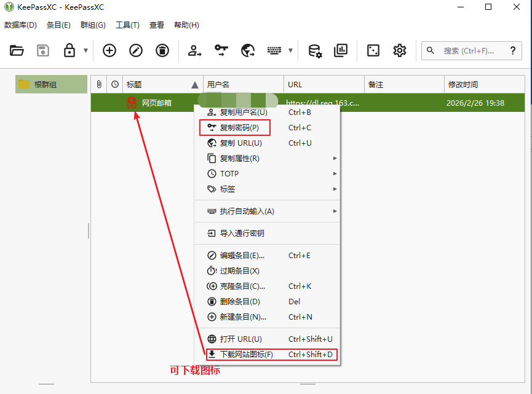Image resolution: width=532 pixels, height=394 pixels.
Task: Expand the 复制属性(R) submenu
Action: pyautogui.click(x=267, y=159)
